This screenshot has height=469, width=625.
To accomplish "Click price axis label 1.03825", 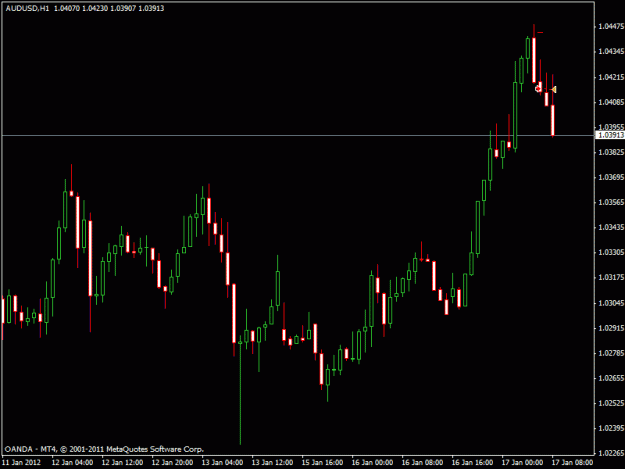I will 611,152.
